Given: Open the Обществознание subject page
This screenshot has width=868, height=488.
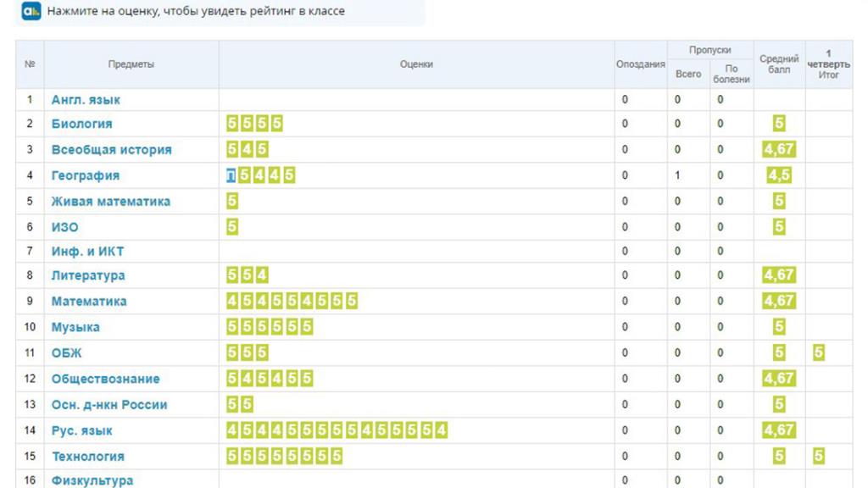Looking at the screenshot, I should pos(106,379).
